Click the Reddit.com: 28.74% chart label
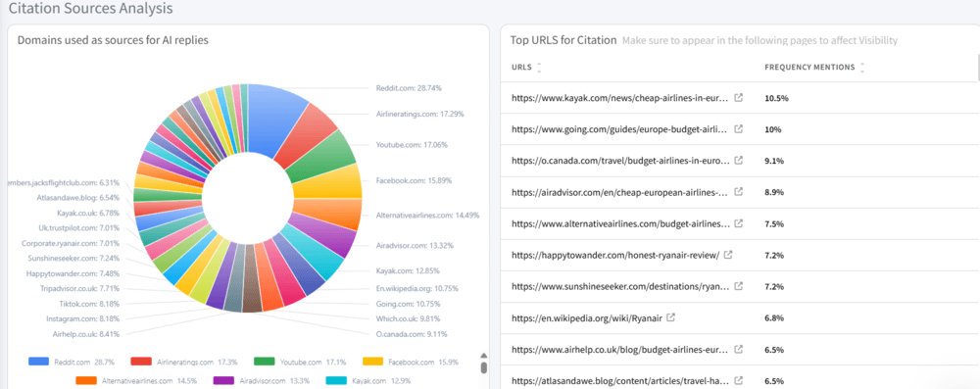Screen dimensions: 980x389 pyautogui.click(x=409, y=88)
